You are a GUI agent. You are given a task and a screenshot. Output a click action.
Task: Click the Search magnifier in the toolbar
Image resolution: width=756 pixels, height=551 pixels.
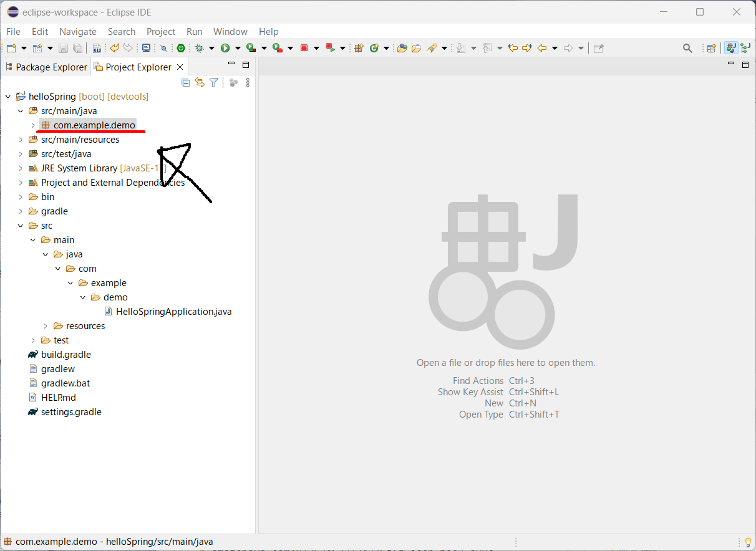point(687,48)
